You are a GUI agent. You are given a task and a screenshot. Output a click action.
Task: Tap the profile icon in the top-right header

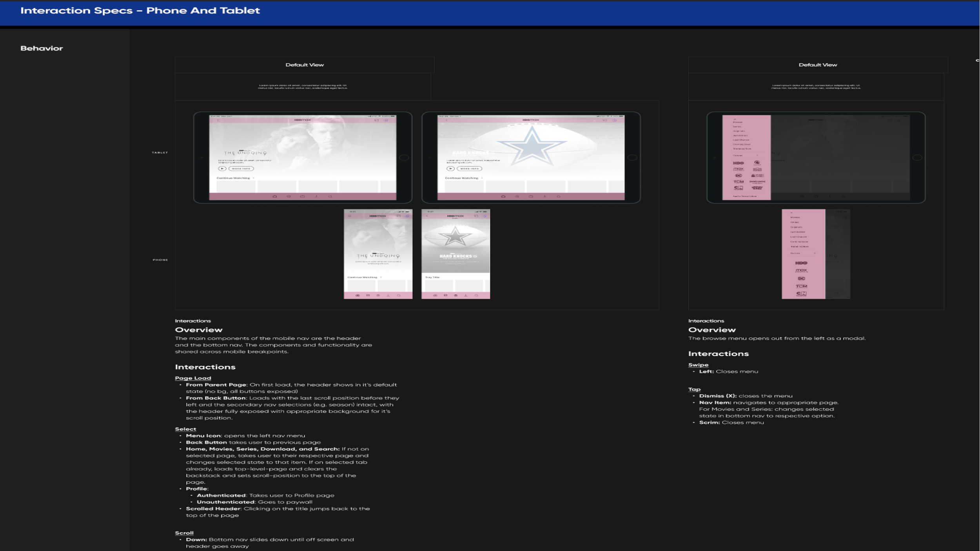(407, 216)
